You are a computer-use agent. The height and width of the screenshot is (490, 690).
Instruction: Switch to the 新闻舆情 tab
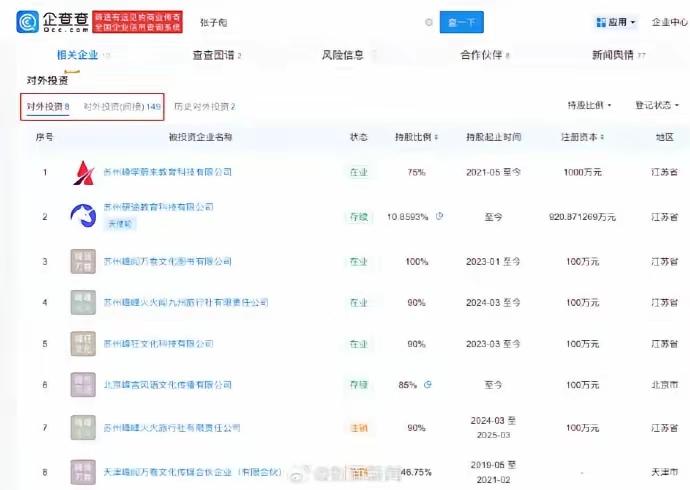(613, 55)
